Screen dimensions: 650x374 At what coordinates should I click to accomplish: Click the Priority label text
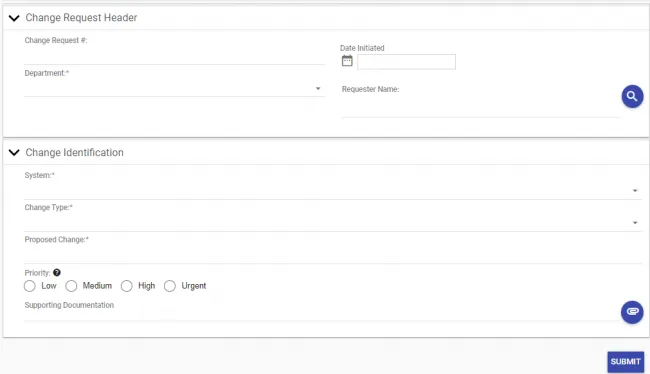(37, 273)
